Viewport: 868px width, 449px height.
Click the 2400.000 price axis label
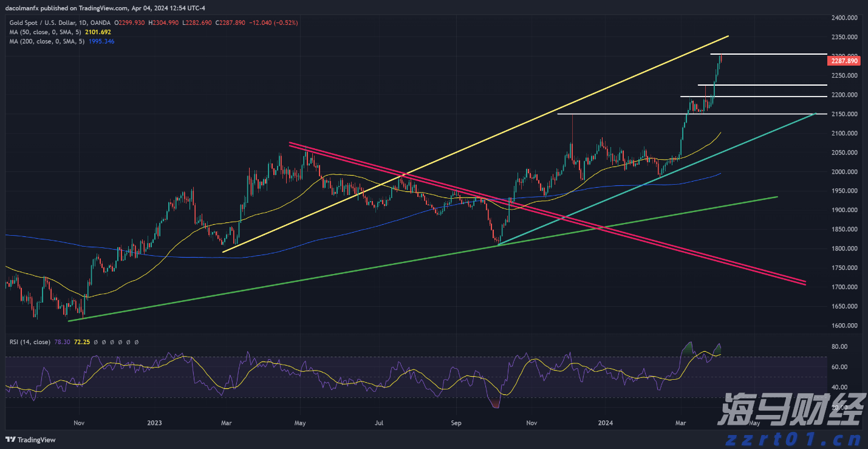844,18
